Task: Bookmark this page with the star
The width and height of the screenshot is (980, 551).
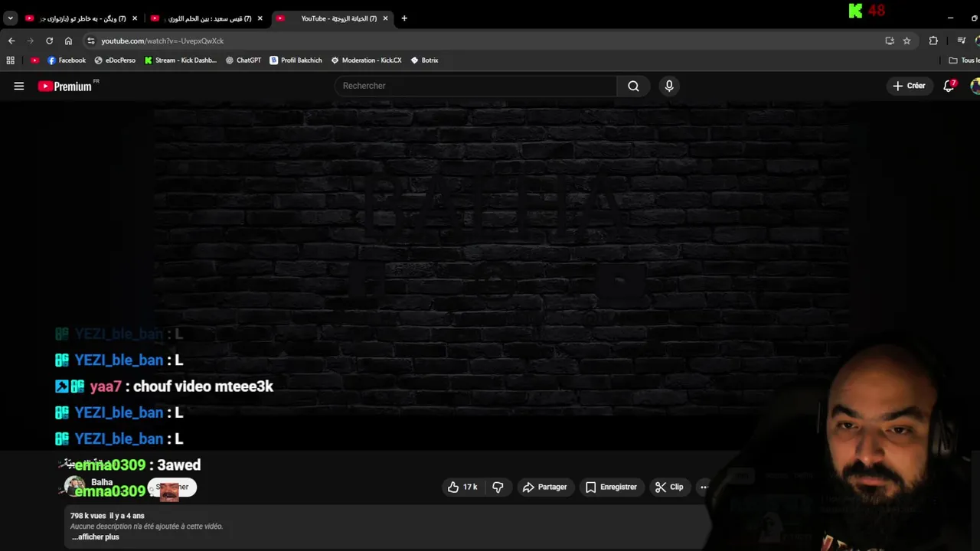Action: (906, 41)
